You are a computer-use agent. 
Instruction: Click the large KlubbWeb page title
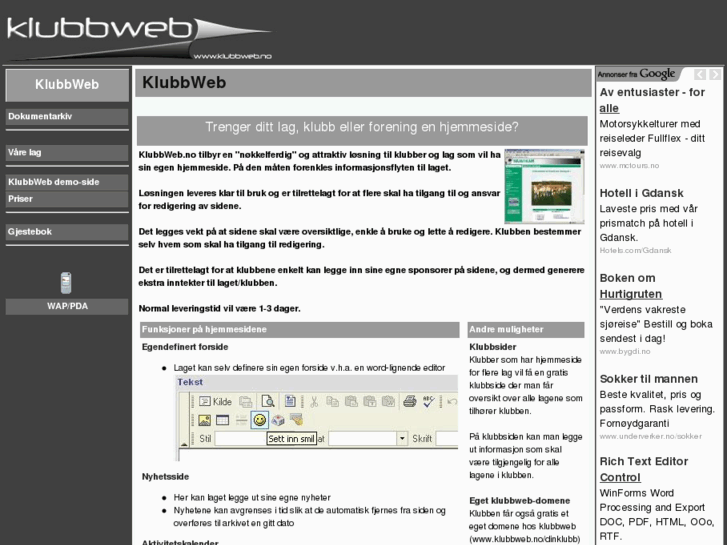pyautogui.click(x=184, y=83)
